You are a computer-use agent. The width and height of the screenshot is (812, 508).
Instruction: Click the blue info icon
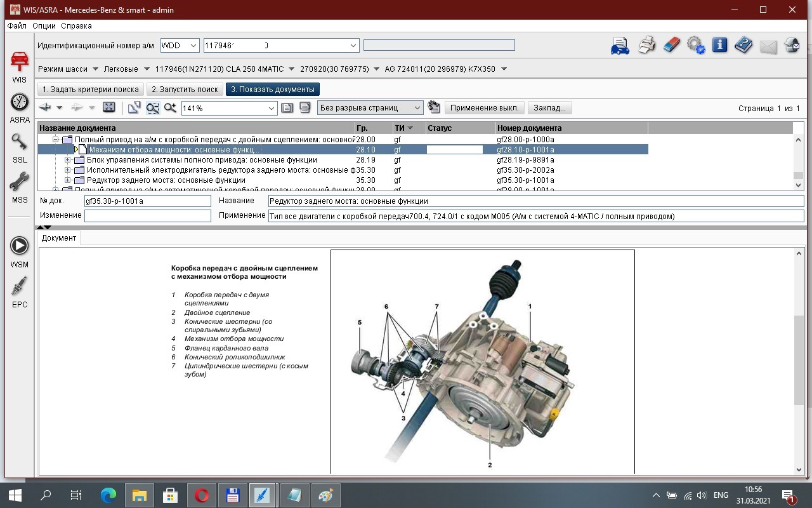point(719,46)
